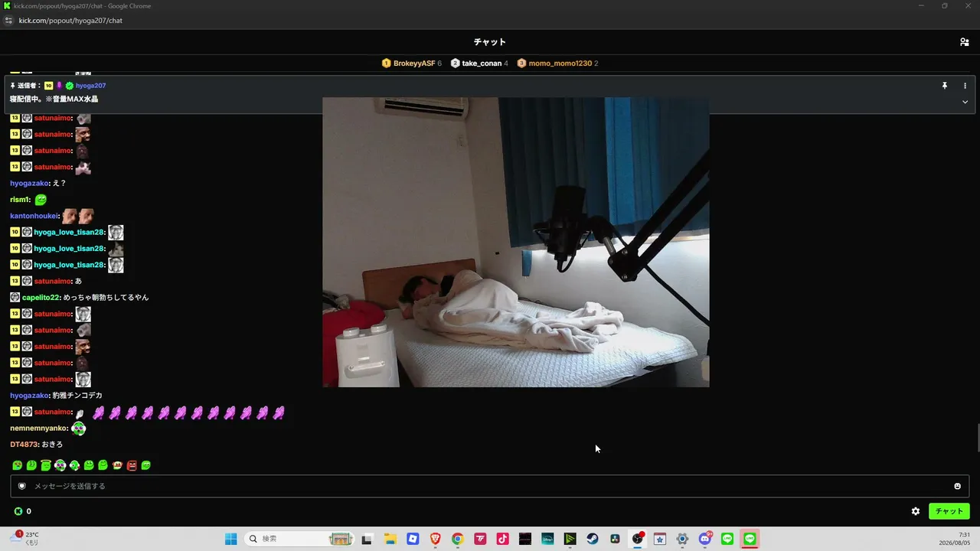This screenshot has width=980, height=551.
Task: Click rism1's green emote in chat
Action: [41, 200]
